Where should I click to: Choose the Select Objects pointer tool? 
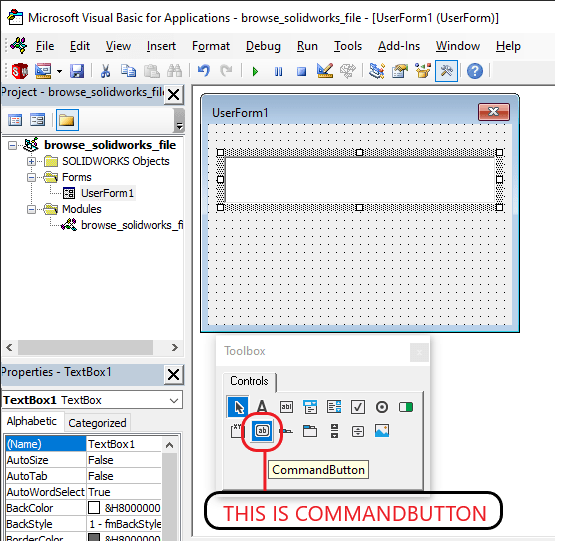238,407
